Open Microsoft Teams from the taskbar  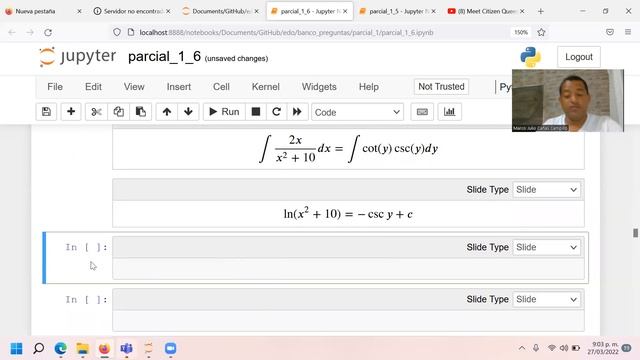(127, 349)
